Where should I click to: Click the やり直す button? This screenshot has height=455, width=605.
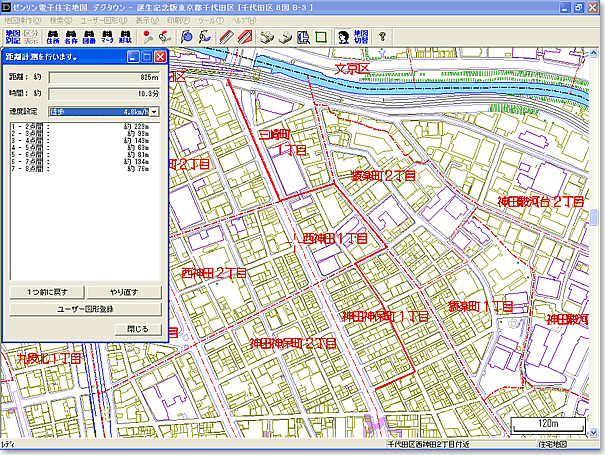click(x=124, y=292)
